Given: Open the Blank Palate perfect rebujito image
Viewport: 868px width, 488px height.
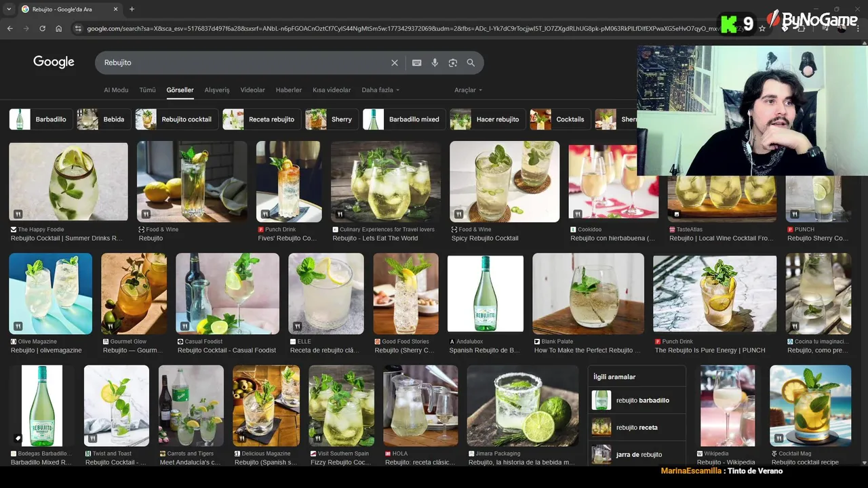Looking at the screenshot, I should pyautogui.click(x=588, y=293).
